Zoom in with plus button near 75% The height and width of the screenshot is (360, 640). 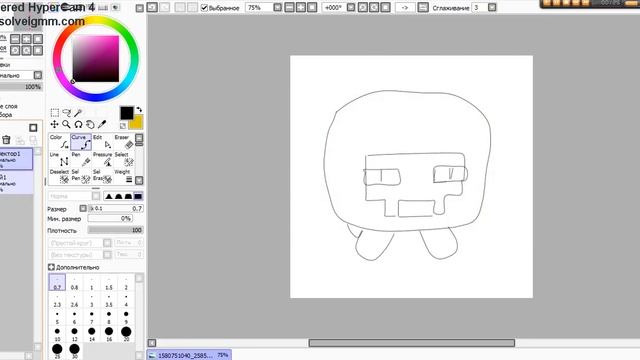[x=301, y=7]
